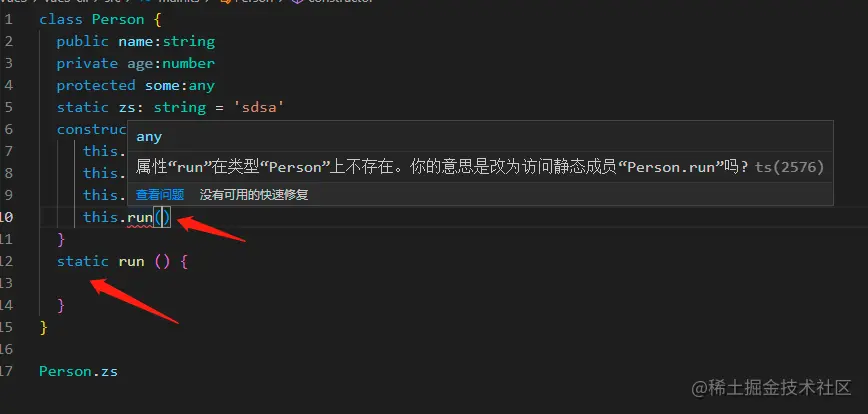
Task: Place cursor on the static run method name
Action: tap(131, 261)
